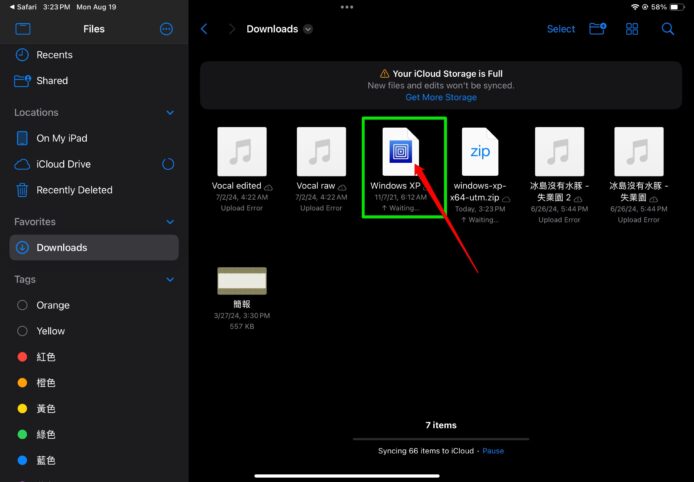
Task: Open Recently Deleted in sidebar
Action: (x=74, y=190)
